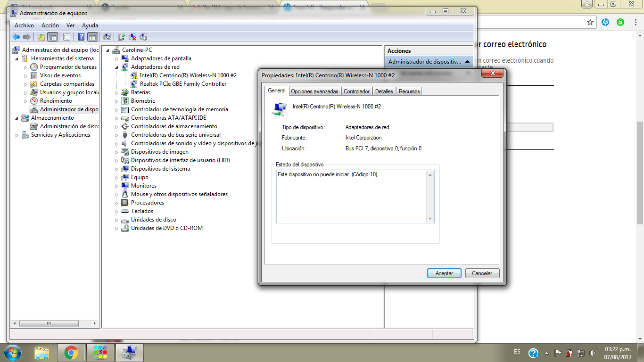Click the Up one level folder icon
Viewport: 644px width, 362px height.
coord(41,37)
